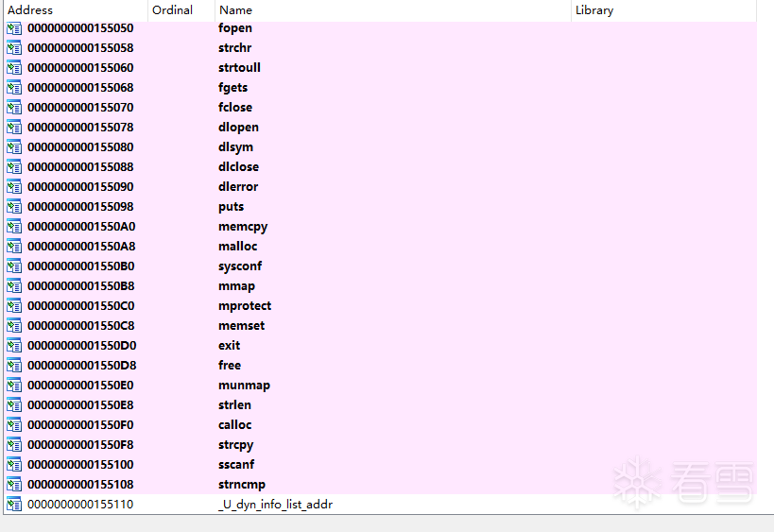
Task: Select the strncmp import name
Action: (x=242, y=485)
